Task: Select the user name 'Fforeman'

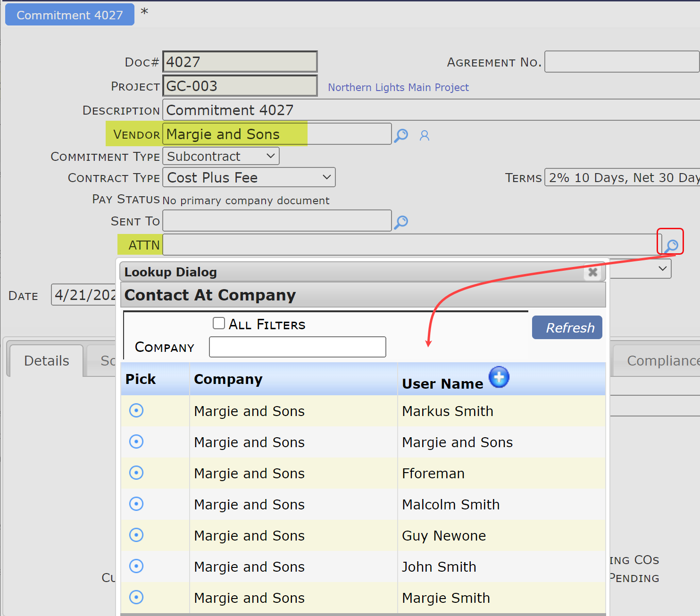Action: click(x=433, y=474)
